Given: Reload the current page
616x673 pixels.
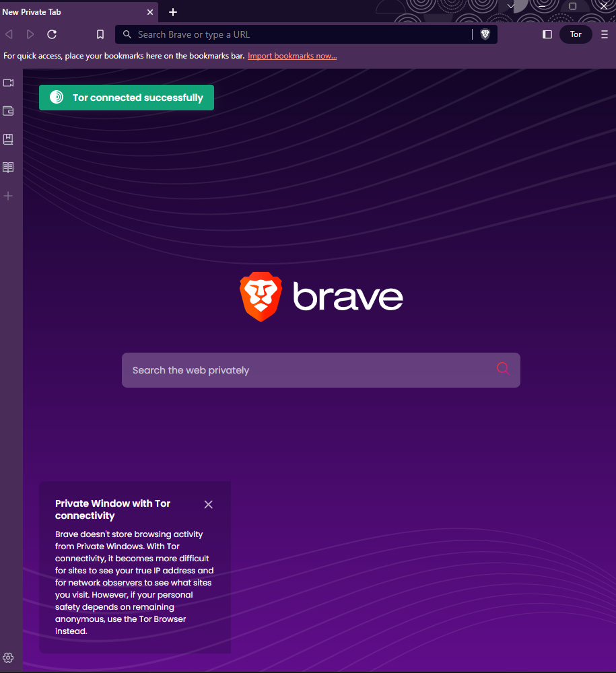Looking at the screenshot, I should click(x=52, y=34).
